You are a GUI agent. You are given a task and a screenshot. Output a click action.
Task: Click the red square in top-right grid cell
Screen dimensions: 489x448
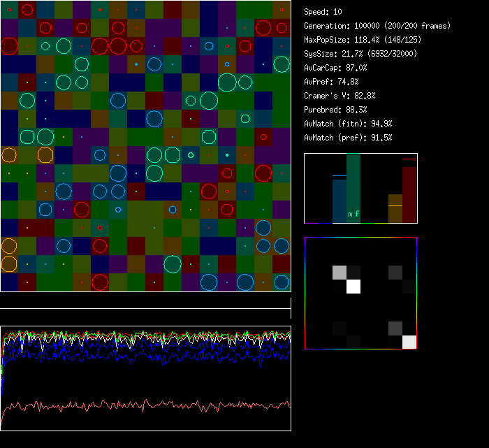(x=282, y=10)
